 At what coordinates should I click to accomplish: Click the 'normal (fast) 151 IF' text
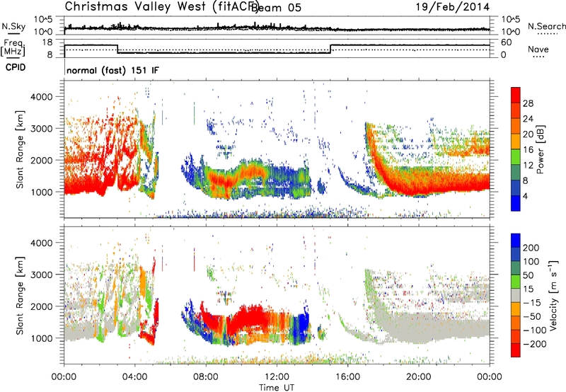click(112, 70)
